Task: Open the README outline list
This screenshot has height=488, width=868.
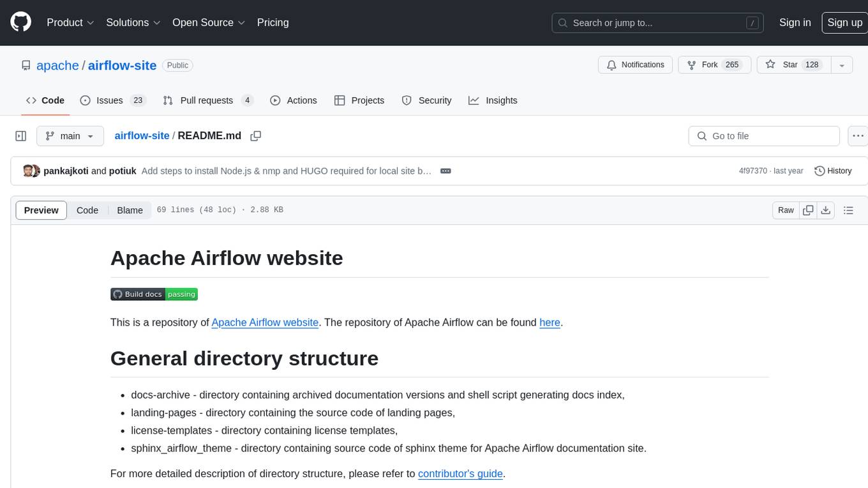Action: 848,210
